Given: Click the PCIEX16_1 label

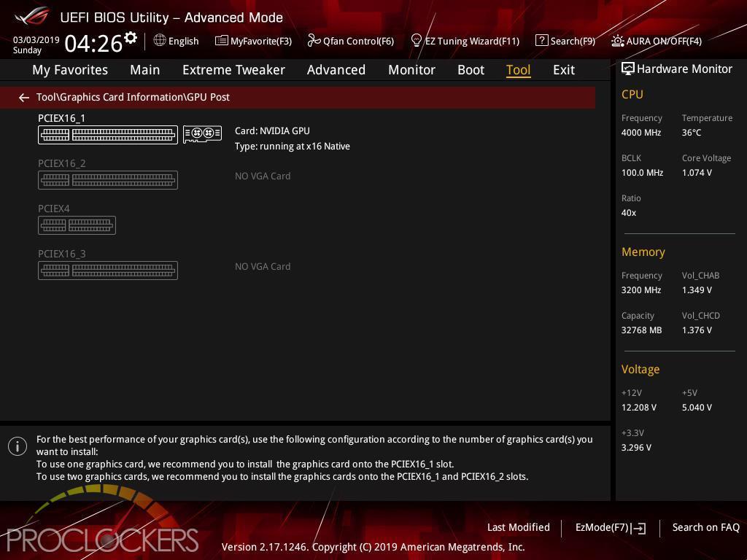Looking at the screenshot, I should point(61,118).
